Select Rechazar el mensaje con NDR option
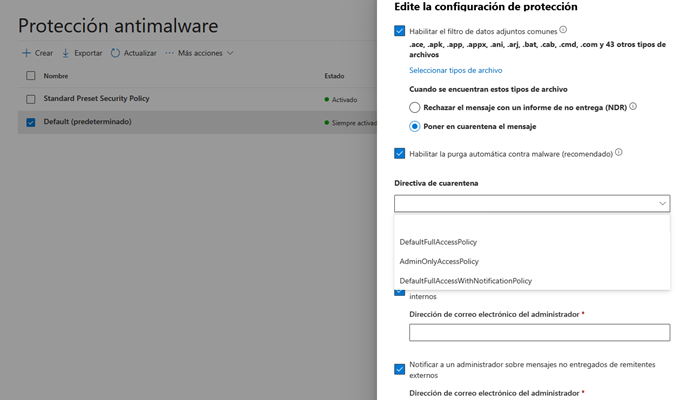 415,107
